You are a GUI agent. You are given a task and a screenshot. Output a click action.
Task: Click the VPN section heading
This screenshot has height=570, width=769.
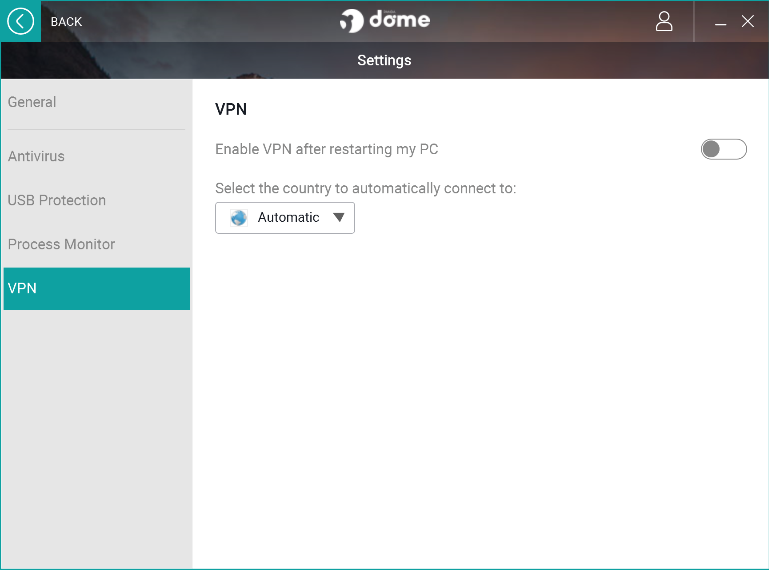(231, 110)
